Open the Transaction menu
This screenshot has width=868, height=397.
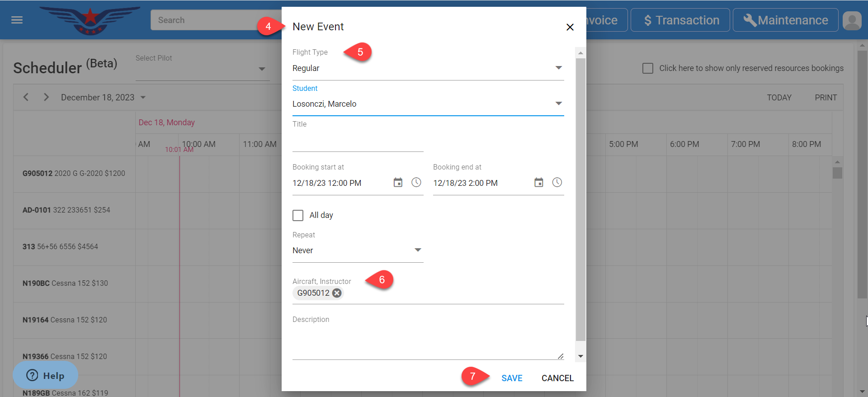[x=680, y=20]
